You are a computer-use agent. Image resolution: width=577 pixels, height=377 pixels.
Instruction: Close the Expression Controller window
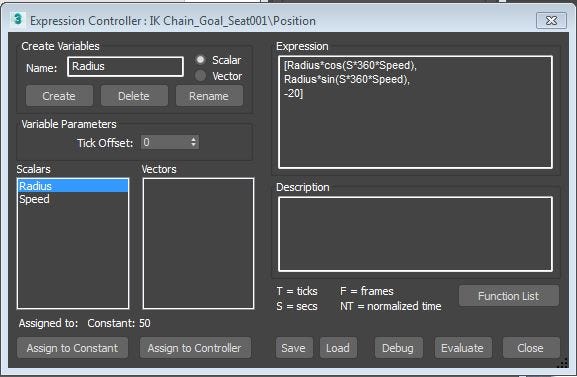click(x=551, y=21)
